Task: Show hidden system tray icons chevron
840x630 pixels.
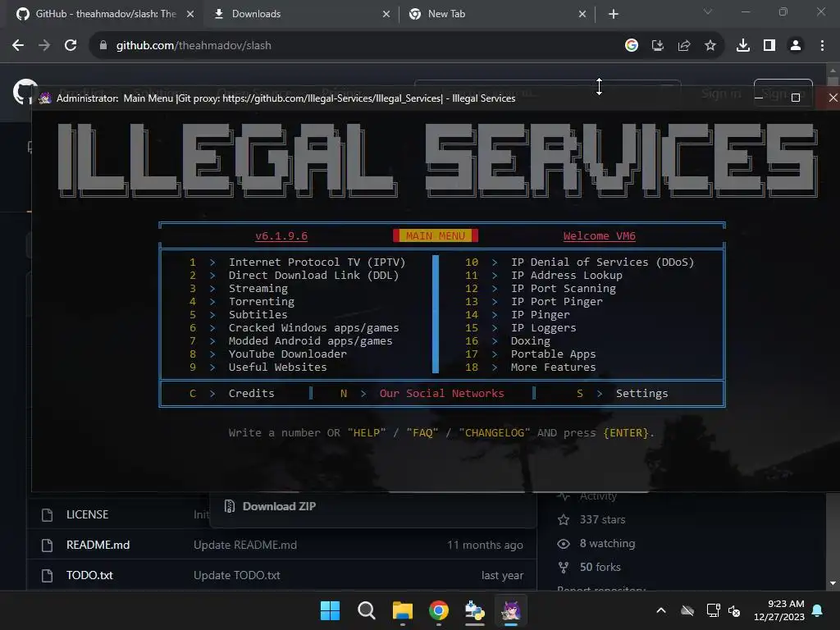Action: [661, 610]
